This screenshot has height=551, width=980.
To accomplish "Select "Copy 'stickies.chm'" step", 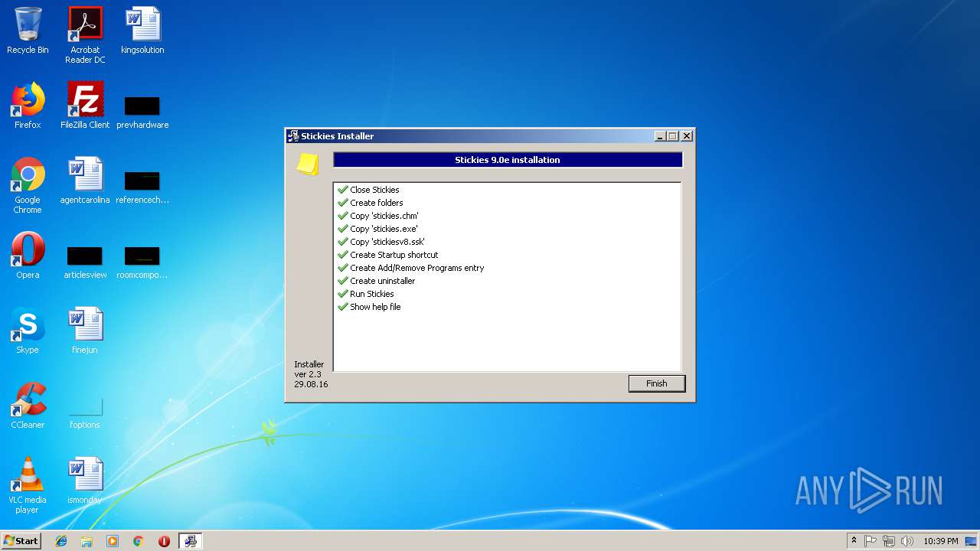I will point(384,216).
